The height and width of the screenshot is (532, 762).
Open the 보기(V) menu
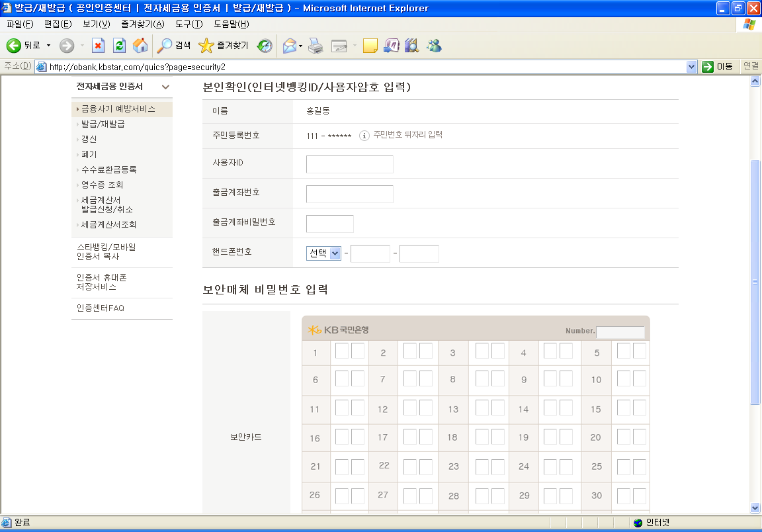click(x=96, y=24)
